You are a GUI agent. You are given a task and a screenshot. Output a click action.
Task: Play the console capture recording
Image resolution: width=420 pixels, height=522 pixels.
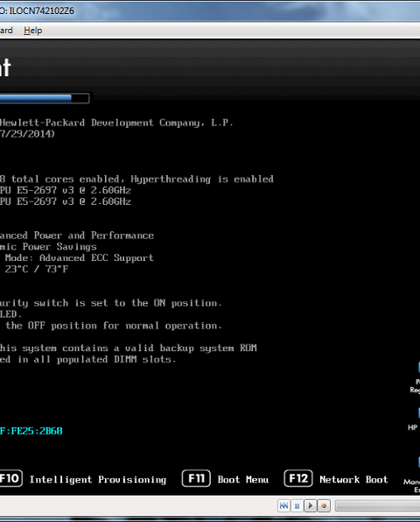pyautogui.click(x=311, y=506)
